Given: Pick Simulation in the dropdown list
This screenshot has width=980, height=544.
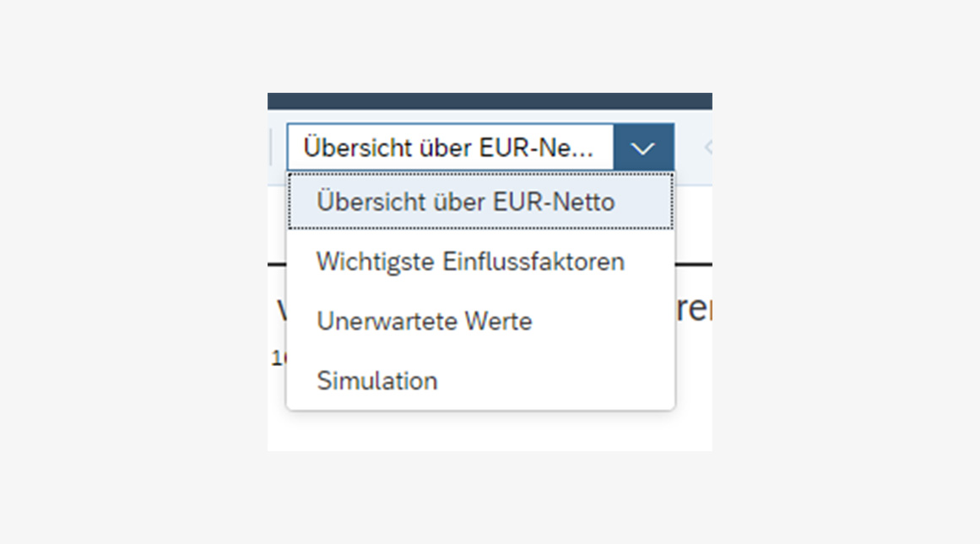Looking at the screenshot, I should [480, 380].
